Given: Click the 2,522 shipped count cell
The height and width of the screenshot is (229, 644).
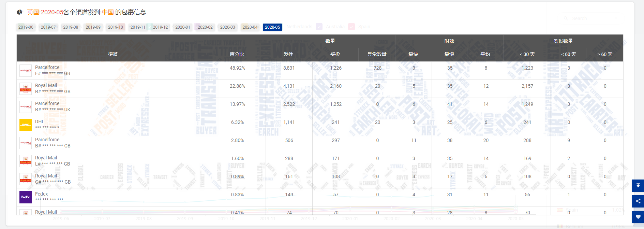Looking at the screenshot, I should pos(289,104).
